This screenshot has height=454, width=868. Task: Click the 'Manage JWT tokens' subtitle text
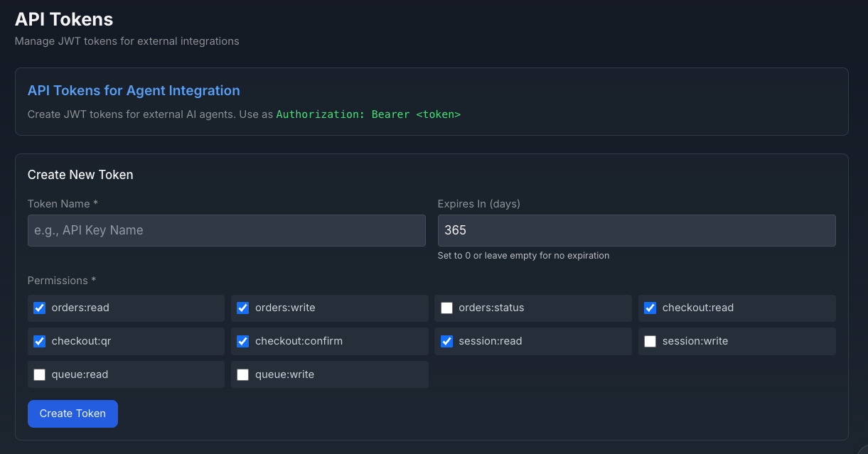click(127, 41)
